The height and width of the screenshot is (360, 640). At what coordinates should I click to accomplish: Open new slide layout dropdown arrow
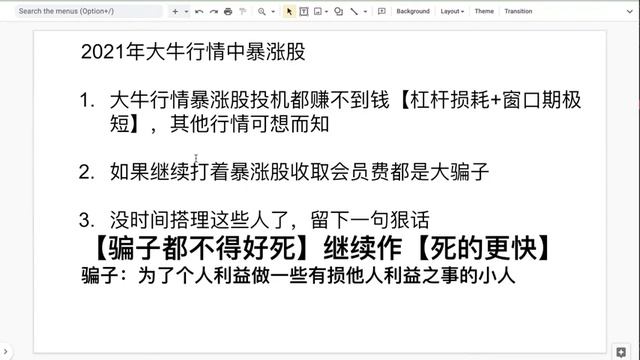point(186,11)
